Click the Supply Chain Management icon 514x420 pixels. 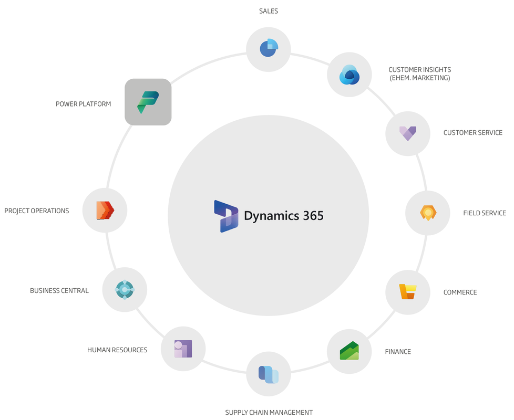pyautogui.click(x=269, y=374)
